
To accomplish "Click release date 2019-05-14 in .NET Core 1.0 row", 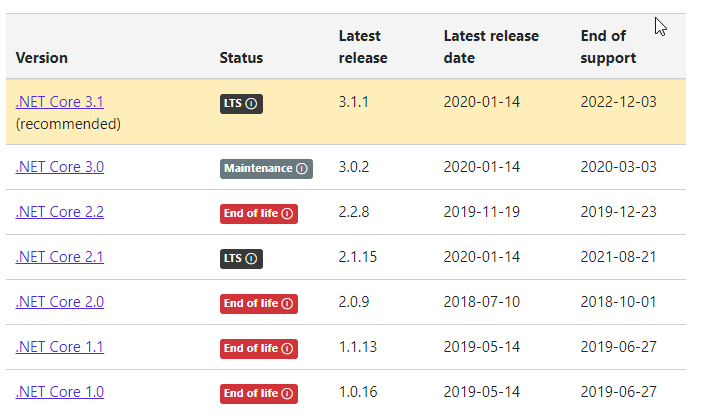I will pos(482,392).
